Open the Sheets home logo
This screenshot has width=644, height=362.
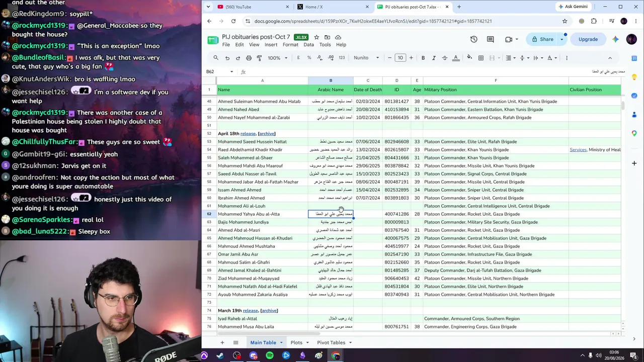[x=213, y=40]
